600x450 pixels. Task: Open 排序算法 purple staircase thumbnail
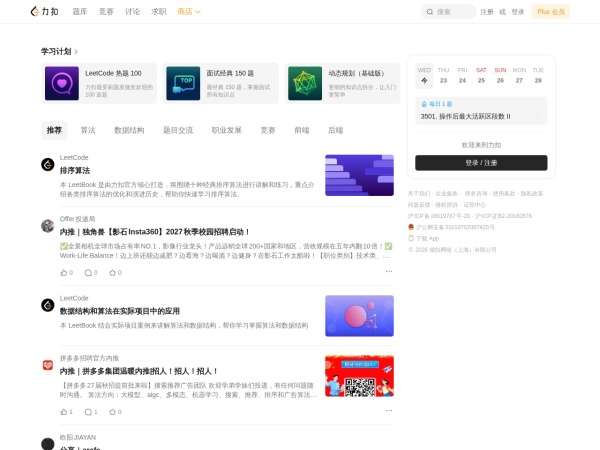[359, 175]
